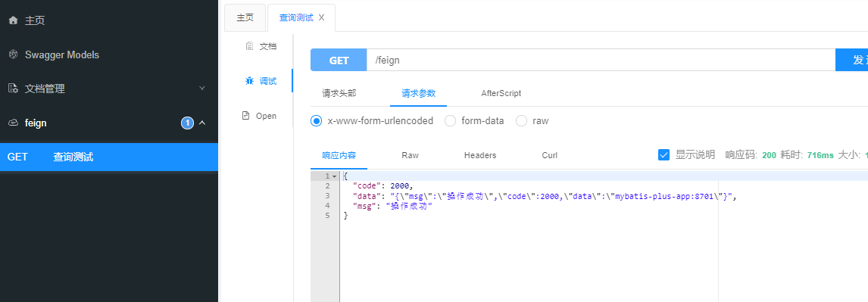Click the GET method button
The height and width of the screenshot is (302, 868).
tap(339, 61)
